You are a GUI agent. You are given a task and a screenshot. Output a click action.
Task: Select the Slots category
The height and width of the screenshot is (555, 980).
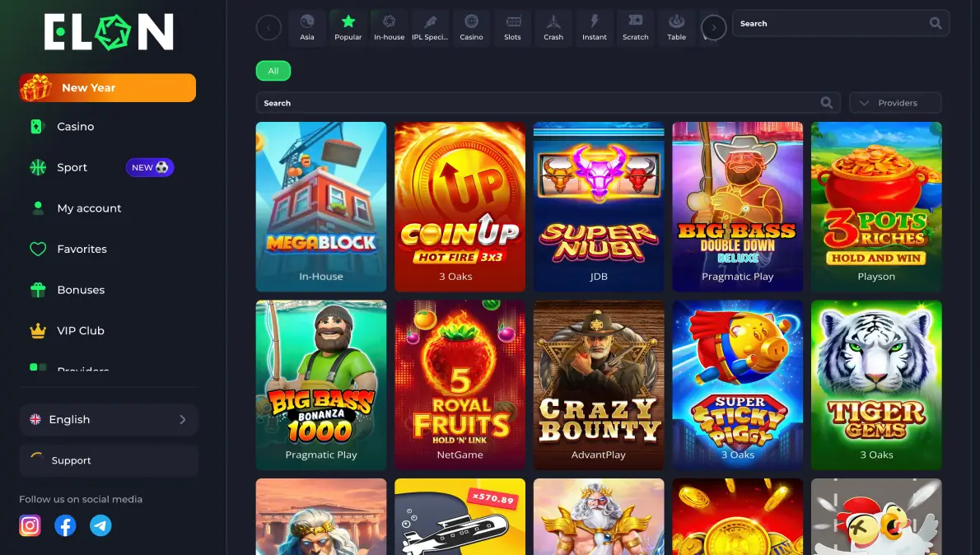click(512, 27)
